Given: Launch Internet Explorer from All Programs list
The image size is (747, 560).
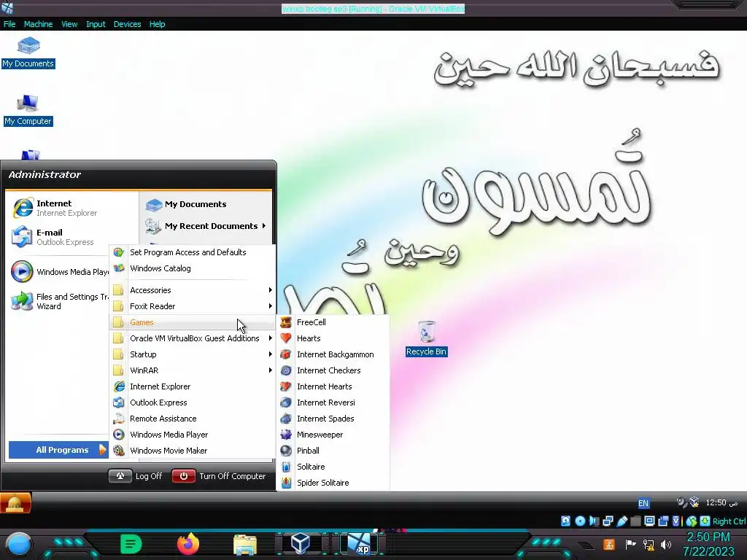Looking at the screenshot, I should pyautogui.click(x=193, y=386).
